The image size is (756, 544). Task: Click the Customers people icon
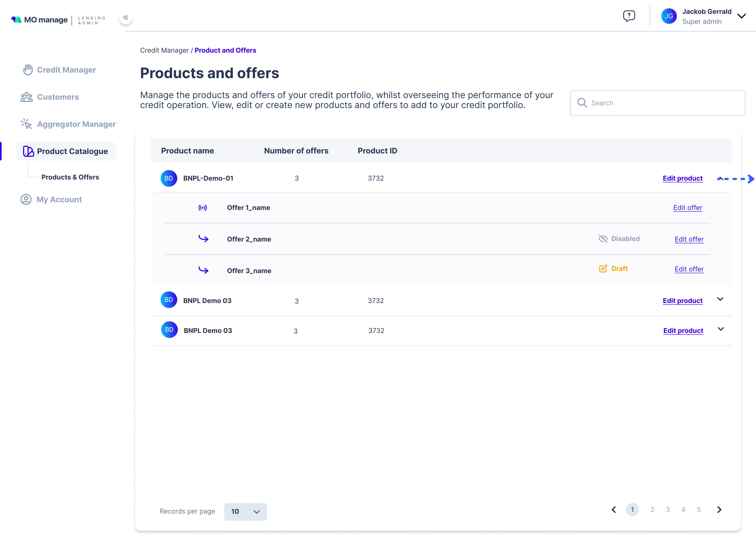26,97
